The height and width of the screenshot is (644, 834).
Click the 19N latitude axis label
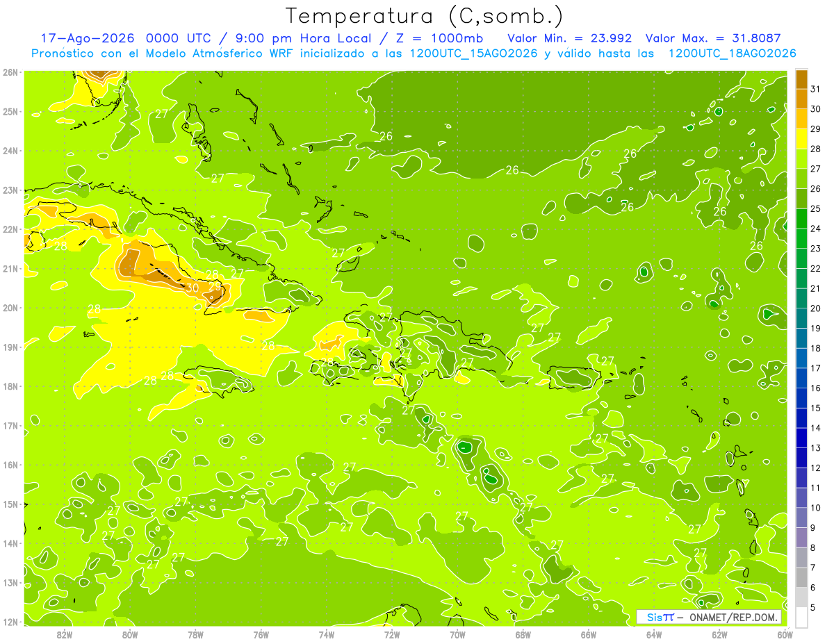pos(10,347)
